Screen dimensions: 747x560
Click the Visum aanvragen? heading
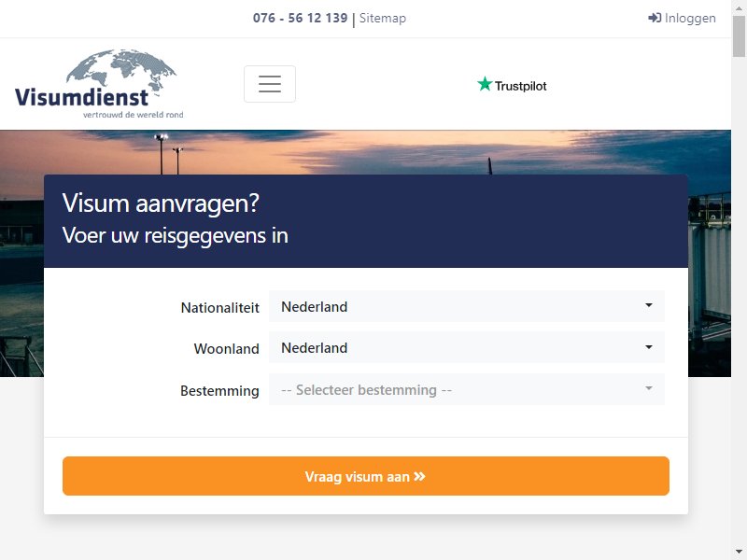click(161, 203)
